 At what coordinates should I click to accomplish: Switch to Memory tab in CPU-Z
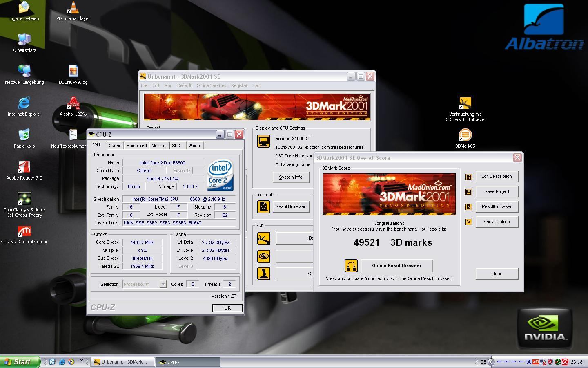pos(159,146)
